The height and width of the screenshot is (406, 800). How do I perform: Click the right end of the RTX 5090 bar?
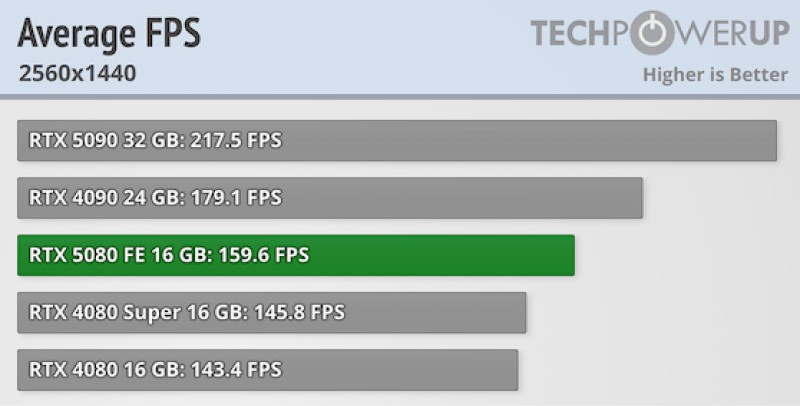(x=772, y=140)
